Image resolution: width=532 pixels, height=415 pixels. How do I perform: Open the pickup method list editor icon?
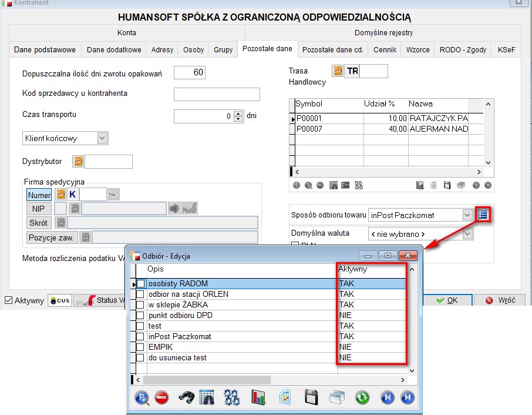tap(483, 215)
